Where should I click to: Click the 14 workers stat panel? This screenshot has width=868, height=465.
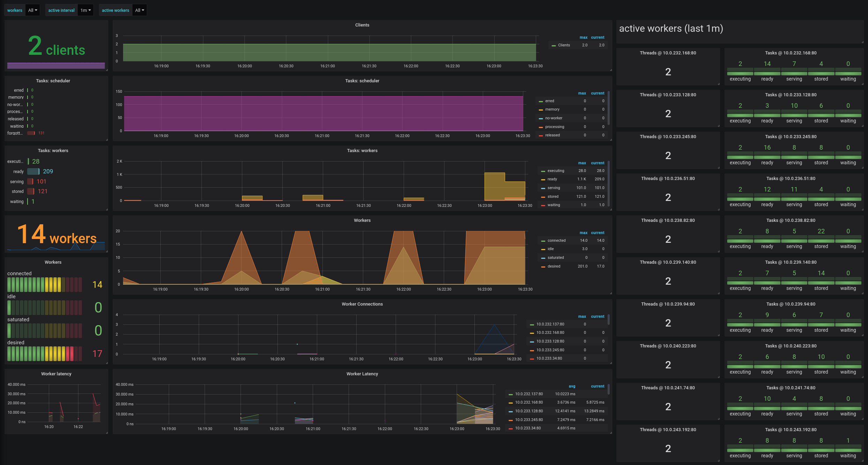[56, 234]
